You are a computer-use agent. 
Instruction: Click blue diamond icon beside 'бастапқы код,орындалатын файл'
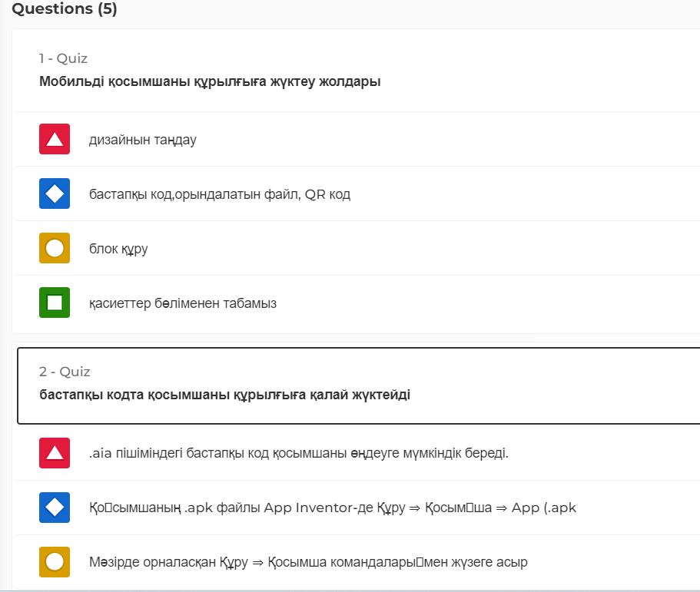click(55, 193)
